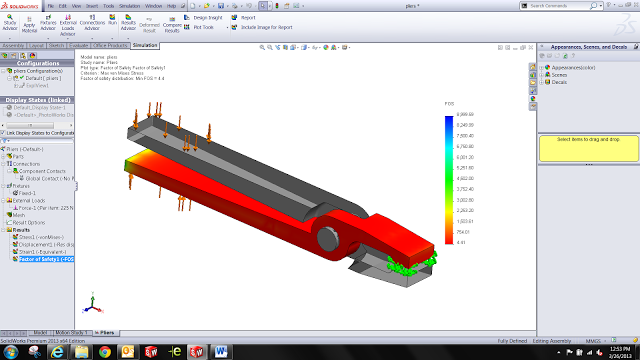Select Factor of Safety1 result

click(43, 259)
